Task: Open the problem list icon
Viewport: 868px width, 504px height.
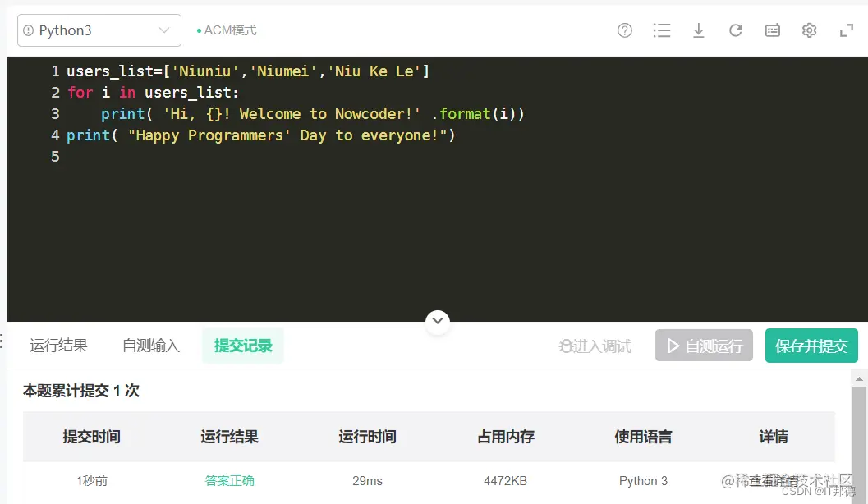Action: coord(662,30)
